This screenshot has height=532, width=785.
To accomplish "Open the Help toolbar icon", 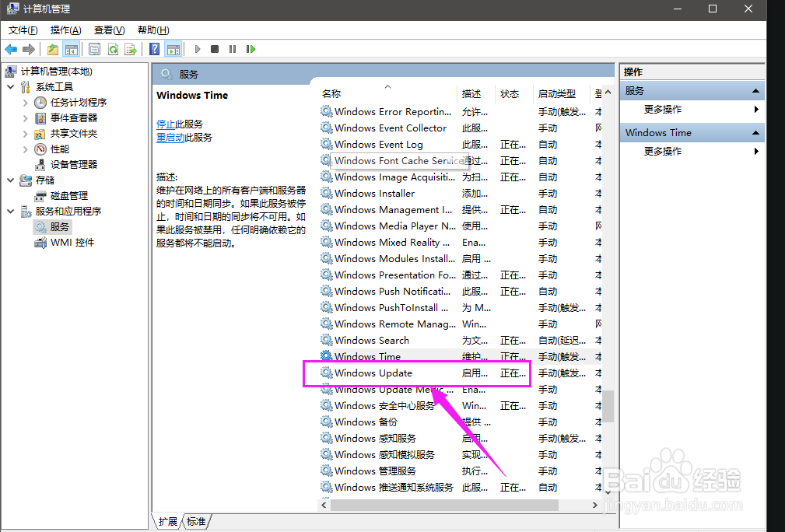I will click(155, 49).
